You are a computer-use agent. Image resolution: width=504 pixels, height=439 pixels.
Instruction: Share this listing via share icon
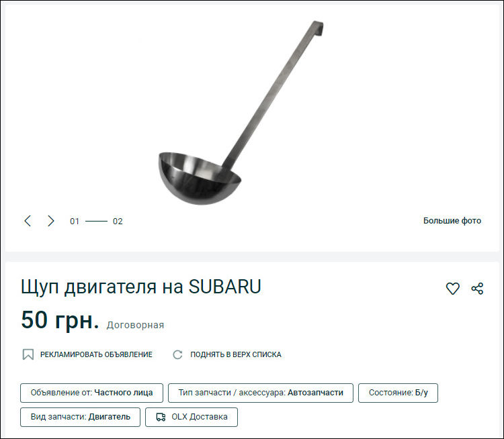coord(477,289)
